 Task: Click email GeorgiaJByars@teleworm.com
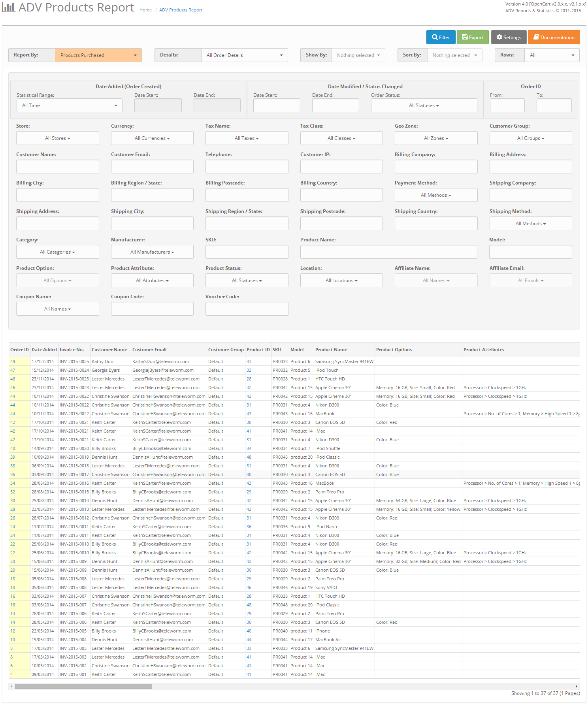[x=163, y=370]
